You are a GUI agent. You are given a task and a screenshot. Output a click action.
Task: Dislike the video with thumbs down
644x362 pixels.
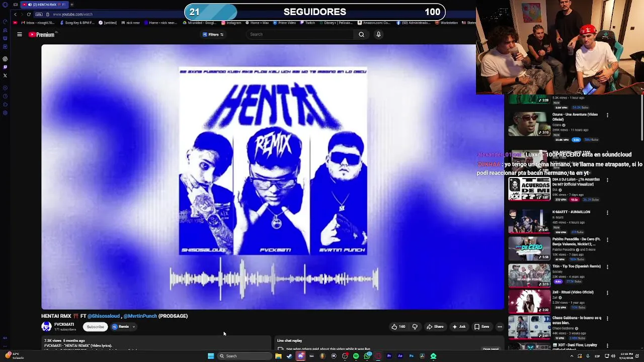tap(415, 327)
